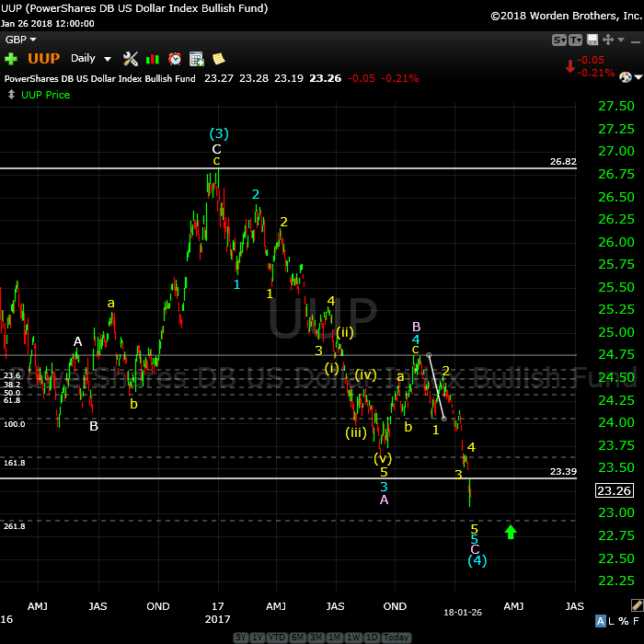The image size is (644, 644).
Task: Click the Daily timeframe label
Action: pos(83,58)
